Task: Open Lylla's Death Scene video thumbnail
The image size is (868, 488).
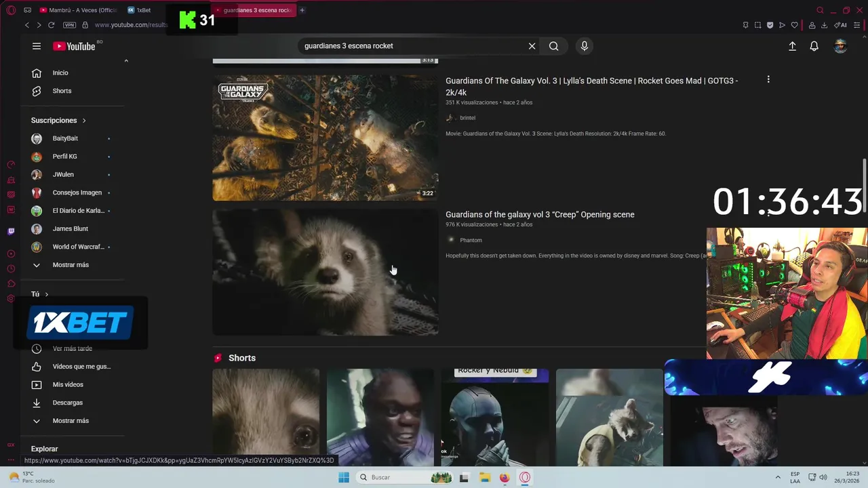Action: (x=325, y=138)
